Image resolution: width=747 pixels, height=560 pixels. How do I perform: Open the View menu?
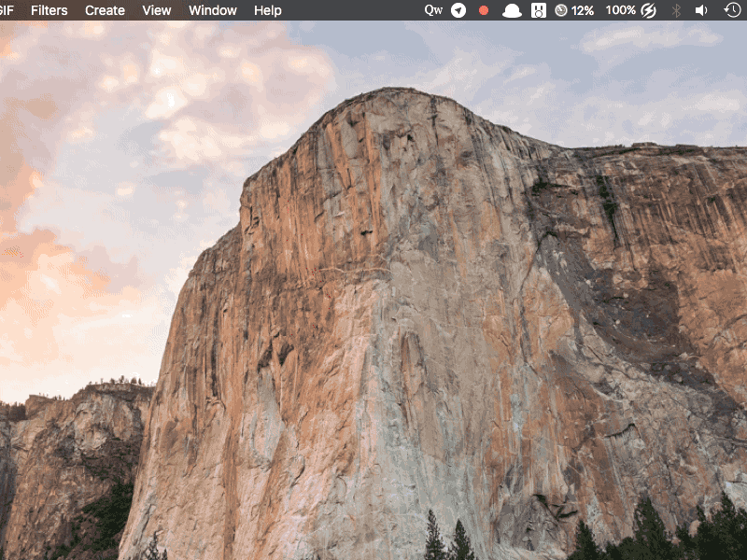click(157, 10)
